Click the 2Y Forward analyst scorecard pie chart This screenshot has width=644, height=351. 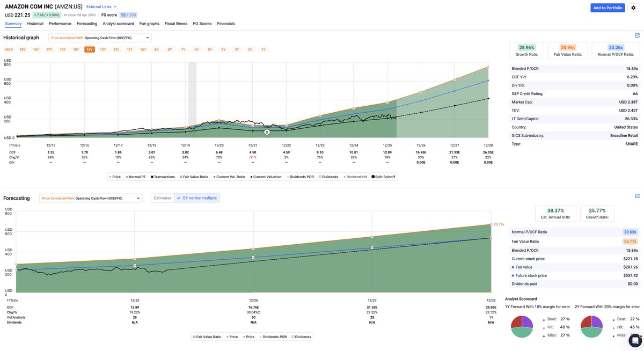click(x=592, y=326)
